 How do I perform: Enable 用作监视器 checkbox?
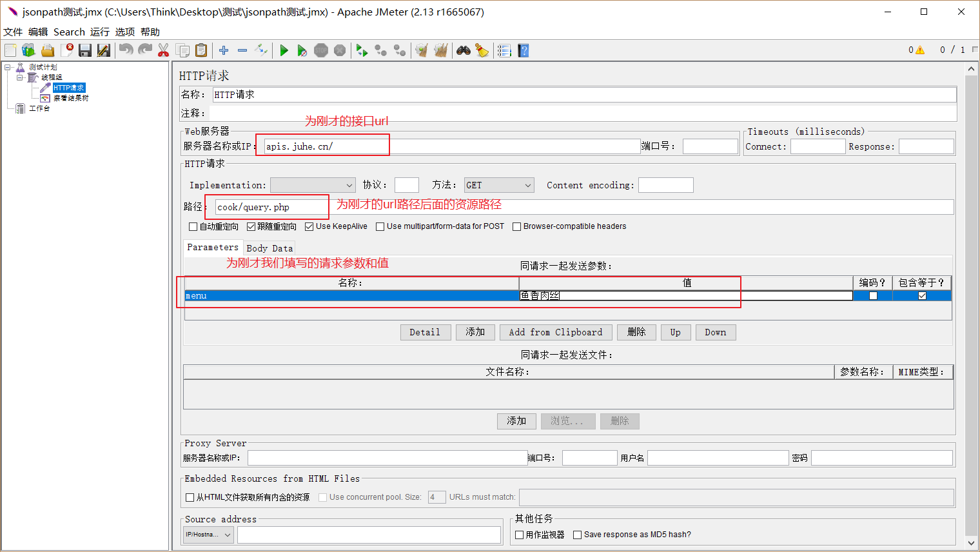coord(519,535)
